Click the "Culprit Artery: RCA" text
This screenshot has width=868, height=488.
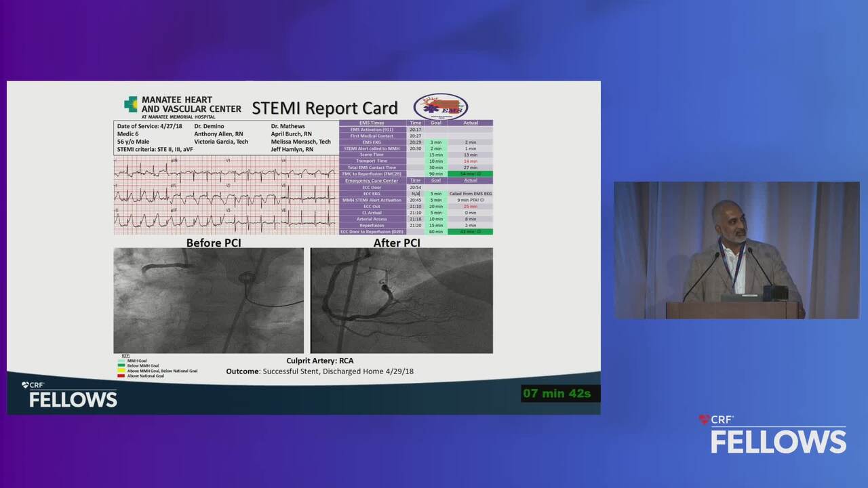[320, 361]
